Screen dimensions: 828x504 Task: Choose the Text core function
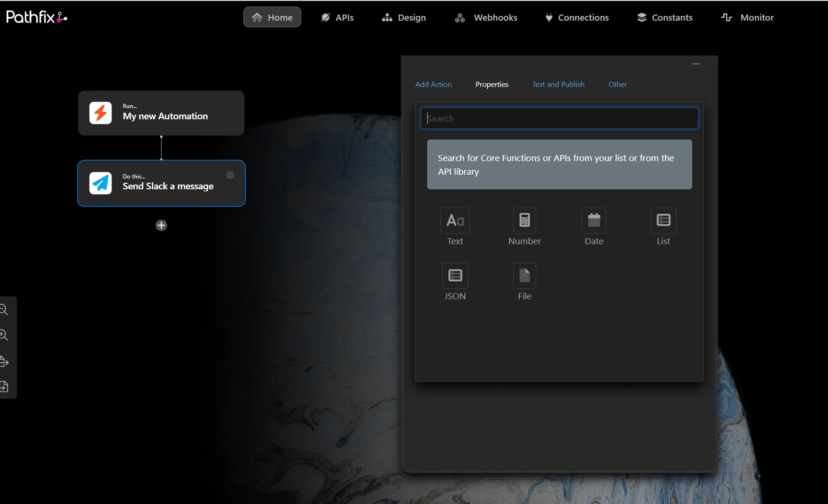(x=455, y=227)
